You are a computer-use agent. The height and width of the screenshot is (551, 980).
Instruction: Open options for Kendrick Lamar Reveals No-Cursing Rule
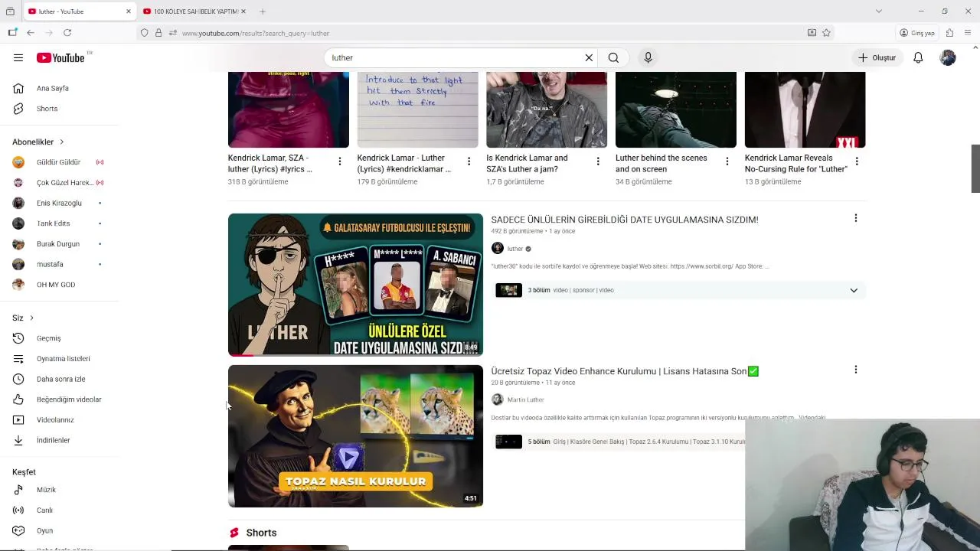pyautogui.click(x=857, y=161)
